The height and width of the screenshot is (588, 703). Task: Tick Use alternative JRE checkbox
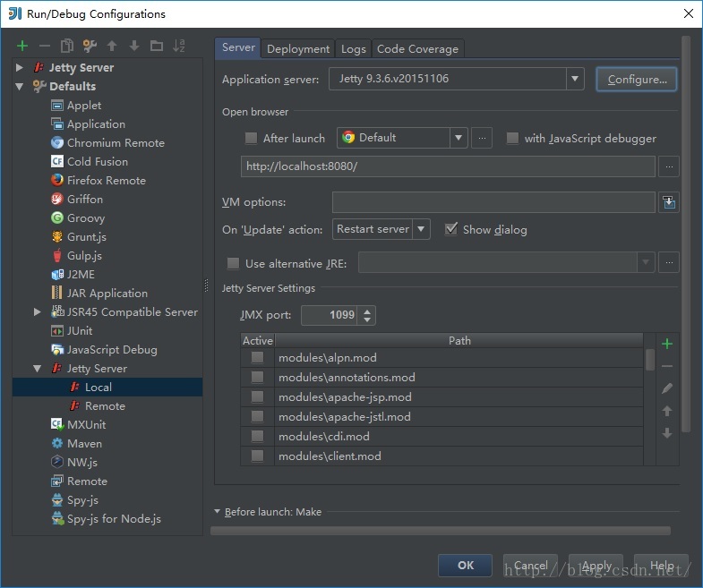point(234,263)
